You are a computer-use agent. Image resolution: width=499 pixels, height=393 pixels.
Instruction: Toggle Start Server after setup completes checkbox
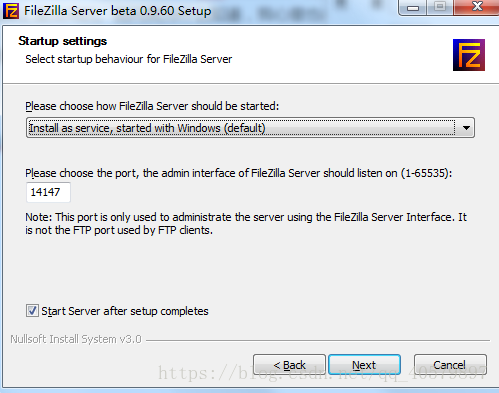[32, 311]
